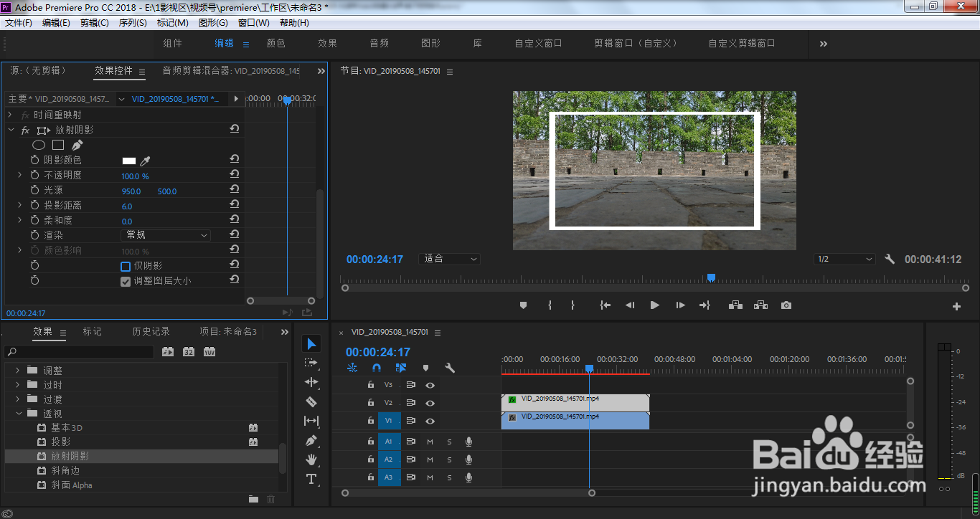Toggle snap in timeline
Screen dimensions: 980x519
(377, 368)
